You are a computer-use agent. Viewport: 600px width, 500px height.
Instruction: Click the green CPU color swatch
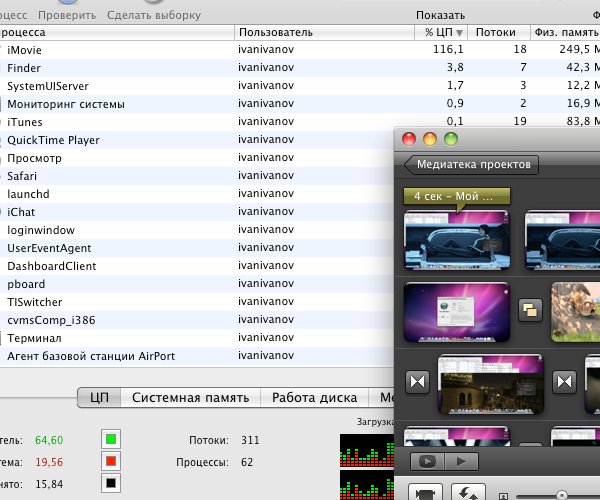pyautogui.click(x=111, y=439)
